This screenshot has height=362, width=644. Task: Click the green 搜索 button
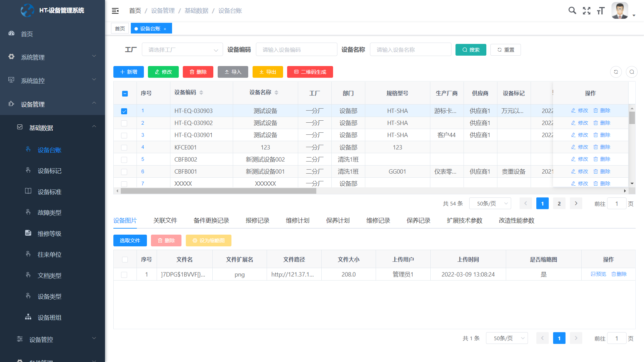click(471, 50)
